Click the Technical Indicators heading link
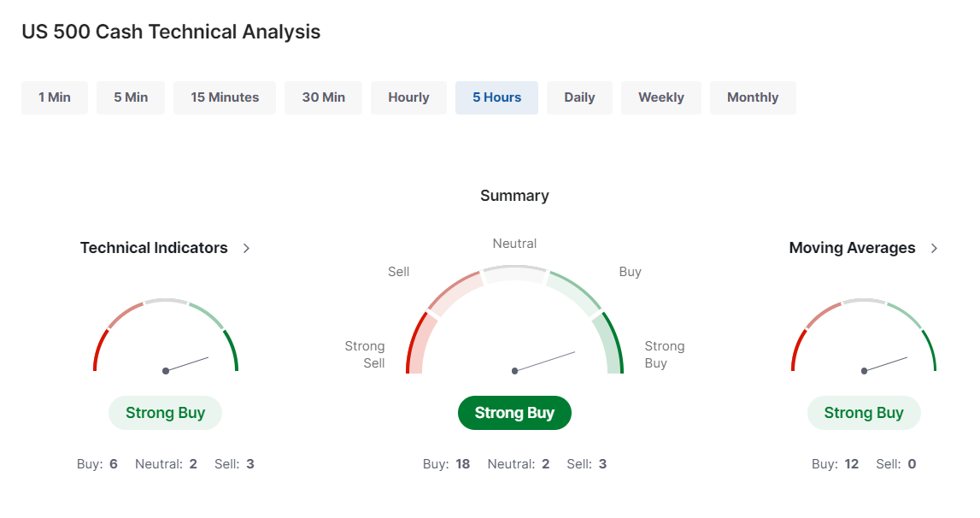 pos(154,248)
